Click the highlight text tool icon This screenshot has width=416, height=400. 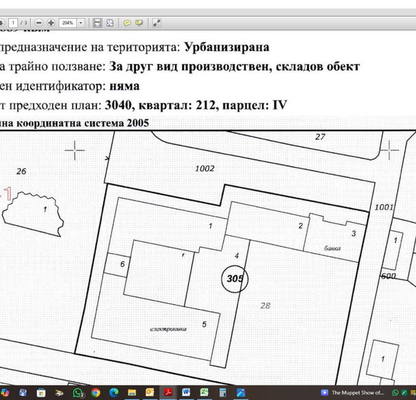pyautogui.click(x=139, y=23)
